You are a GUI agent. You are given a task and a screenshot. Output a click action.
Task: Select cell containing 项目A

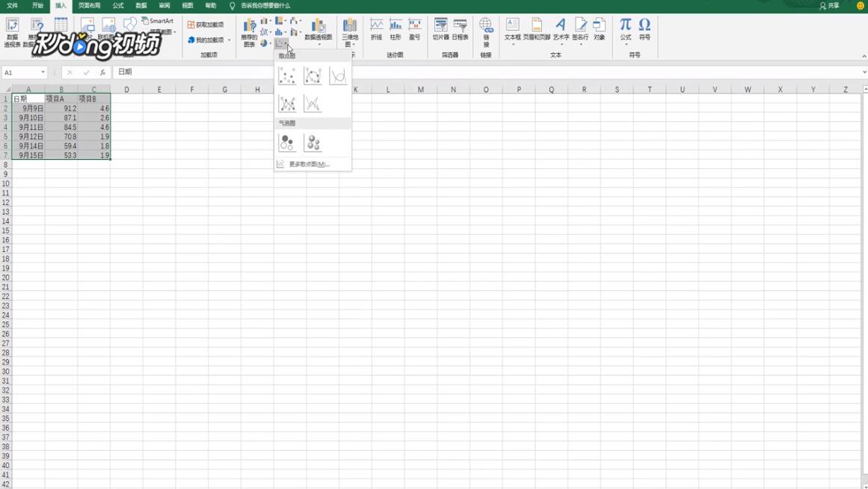tap(61, 99)
